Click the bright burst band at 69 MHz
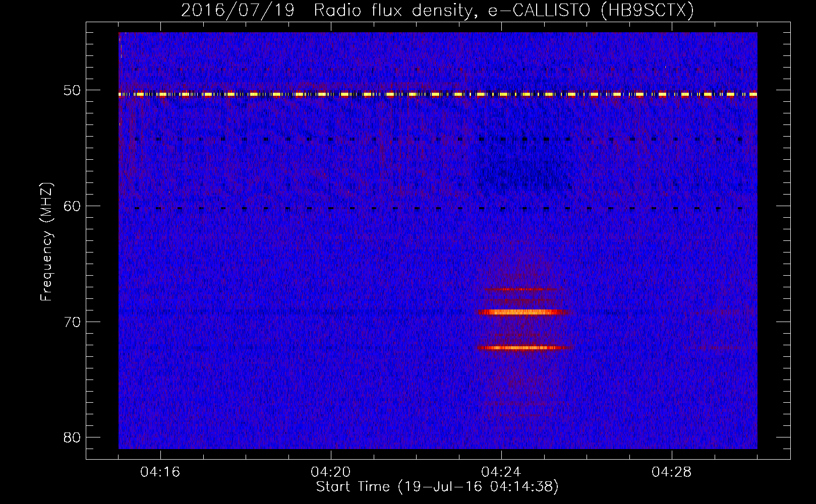The image size is (816, 504). (x=523, y=312)
